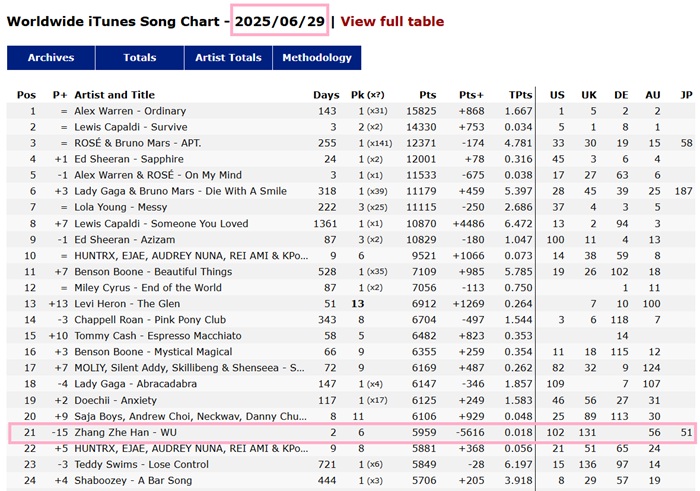Switch to the Totals tab
This screenshot has height=491, width=700.
[140, 58]
